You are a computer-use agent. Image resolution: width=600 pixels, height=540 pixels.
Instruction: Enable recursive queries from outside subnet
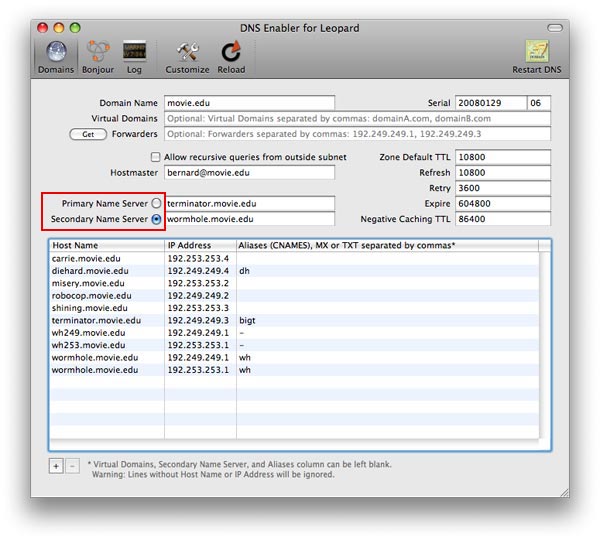[x=155, y=157]
